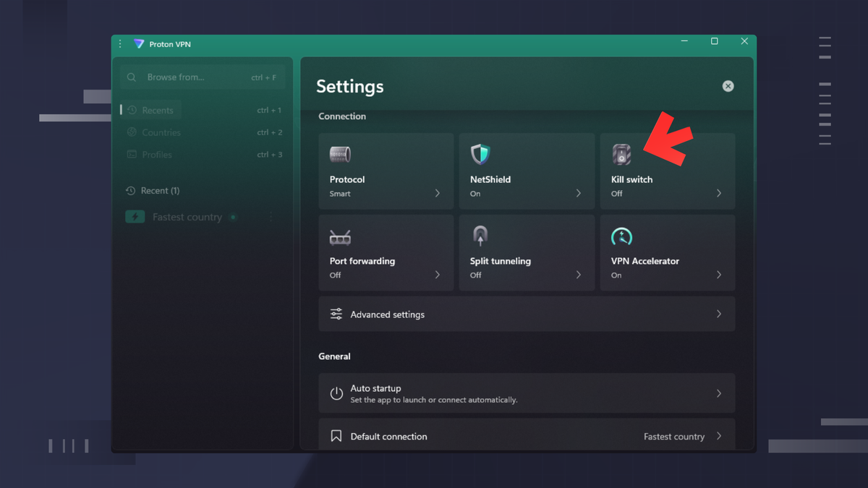Open the Protocol card
The image size is (868, 488).
click(x=386, y=171)
